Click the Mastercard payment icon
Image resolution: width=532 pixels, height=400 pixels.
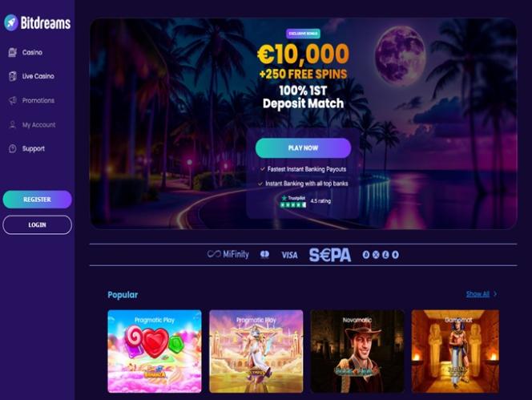pos(264,254)
